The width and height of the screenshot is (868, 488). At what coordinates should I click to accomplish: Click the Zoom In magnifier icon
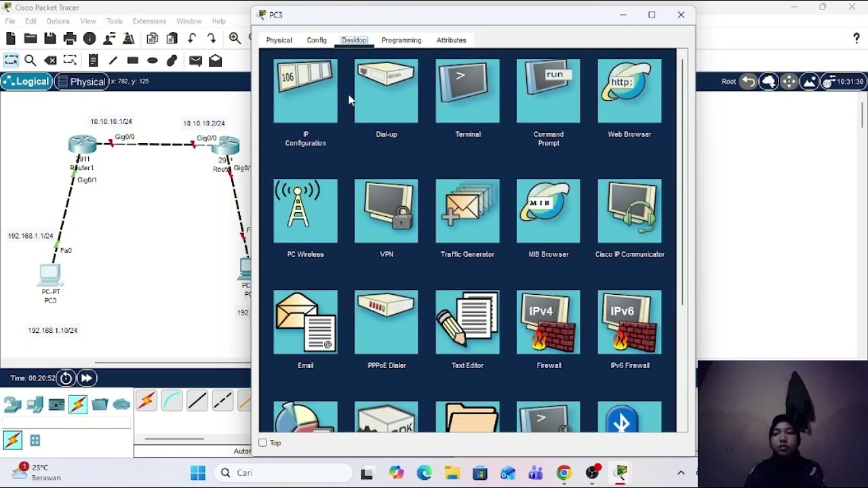pos(235,39)
